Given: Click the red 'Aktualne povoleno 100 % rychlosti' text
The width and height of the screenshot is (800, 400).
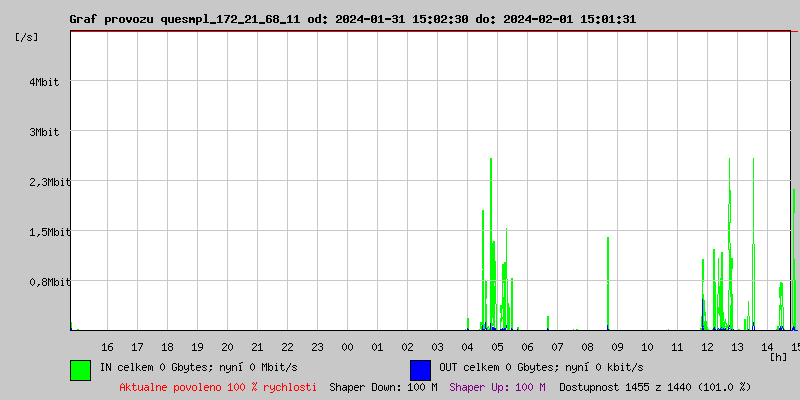Looking at the screenshot, I should [218, 386].
